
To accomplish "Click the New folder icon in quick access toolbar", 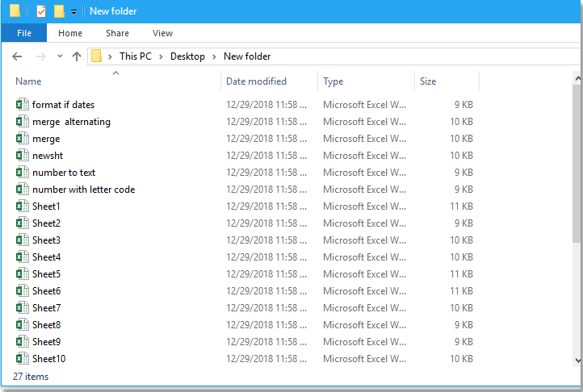I will coord(59,11).
